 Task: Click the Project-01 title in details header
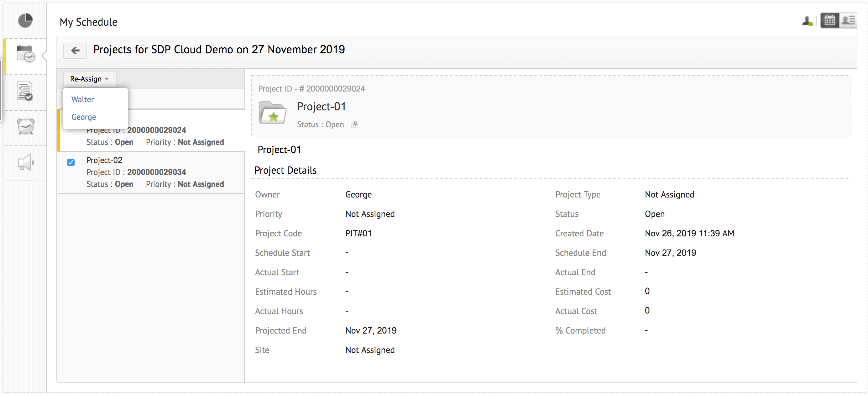click(x=321, y=107)
